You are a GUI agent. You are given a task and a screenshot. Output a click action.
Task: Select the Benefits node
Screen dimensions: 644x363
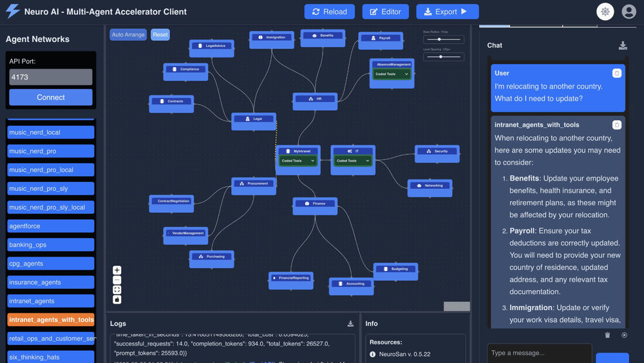pos(323,38)
